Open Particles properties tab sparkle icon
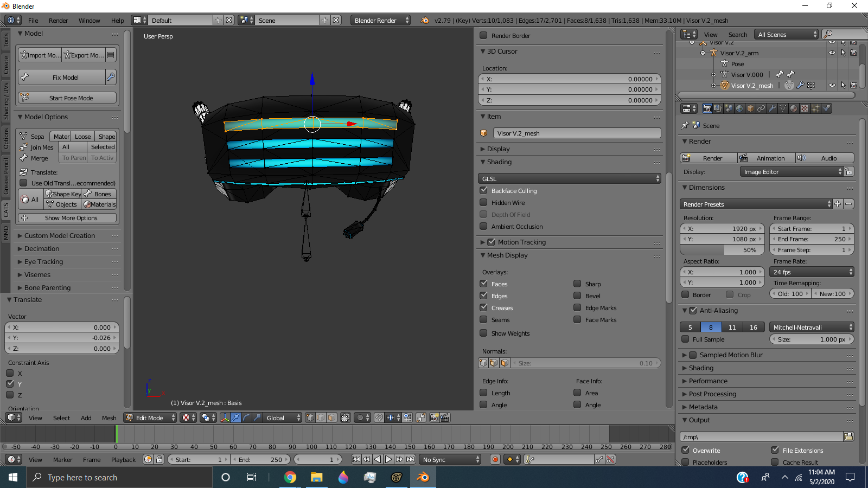This screenshot has width=868, height=488. [815, 108]
